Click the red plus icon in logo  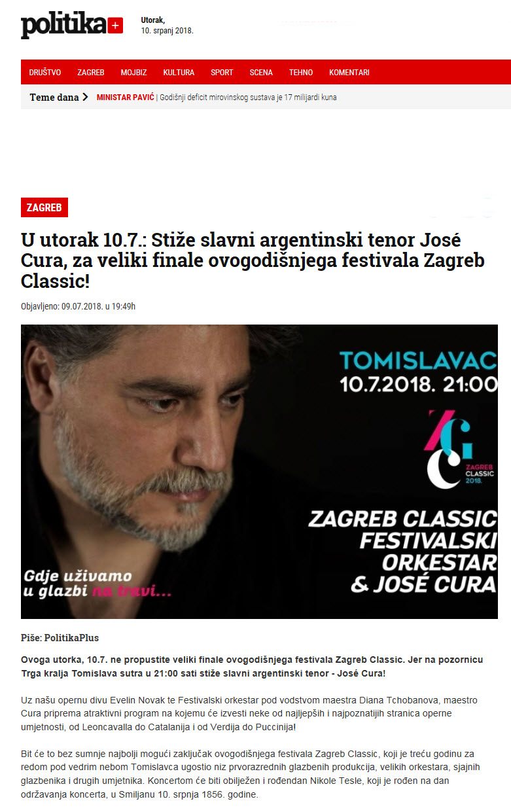(x=115, y=26)
